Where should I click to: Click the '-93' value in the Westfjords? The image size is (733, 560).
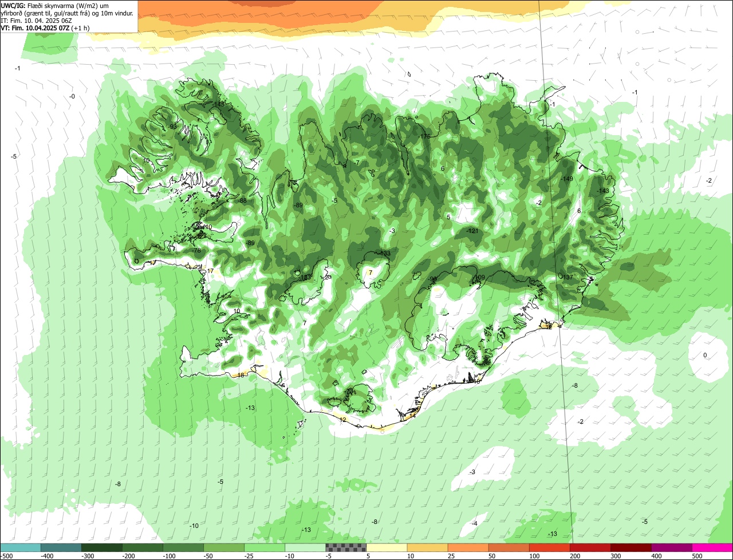click(x=172, y=127)
